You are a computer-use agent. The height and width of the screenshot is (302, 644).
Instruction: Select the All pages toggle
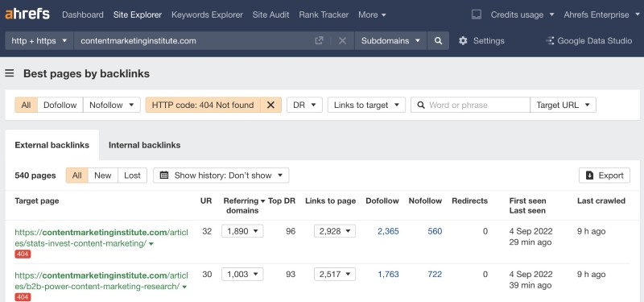coord(76,176)
